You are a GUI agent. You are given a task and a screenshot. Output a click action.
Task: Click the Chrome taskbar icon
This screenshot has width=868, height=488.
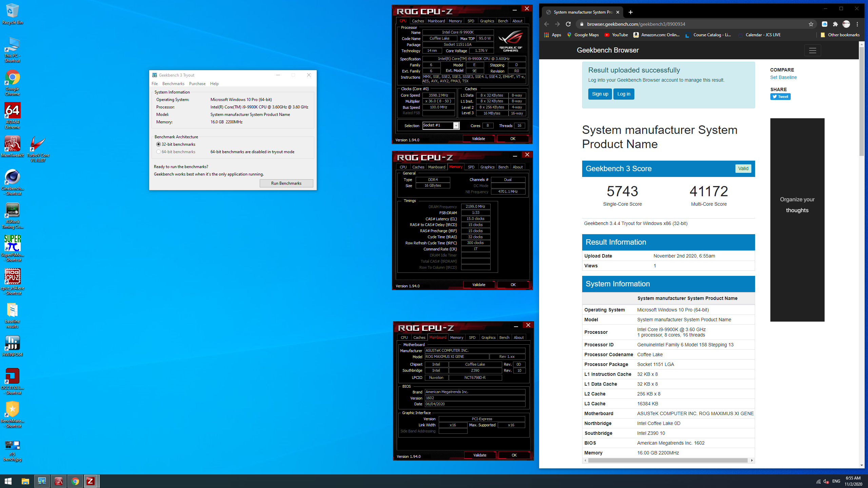(x=75, y=481)
